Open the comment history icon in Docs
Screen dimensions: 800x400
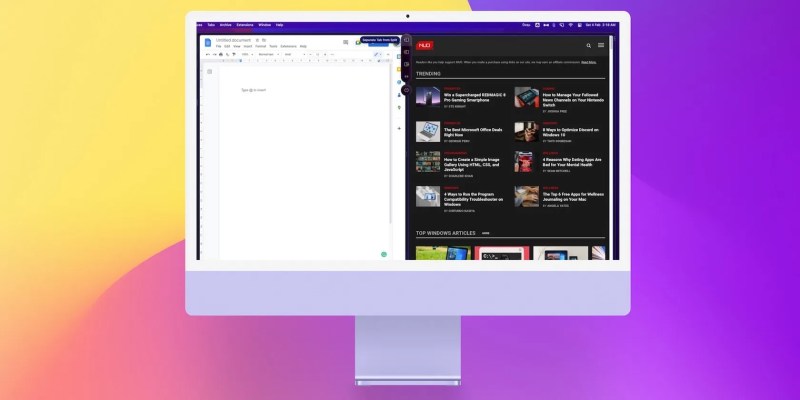pos(345,42)
